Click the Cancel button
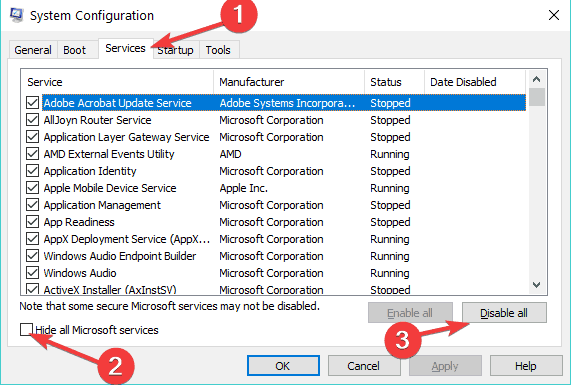This screenshot has width=571, height=385. pyautogui.click(x=364, y=366)
